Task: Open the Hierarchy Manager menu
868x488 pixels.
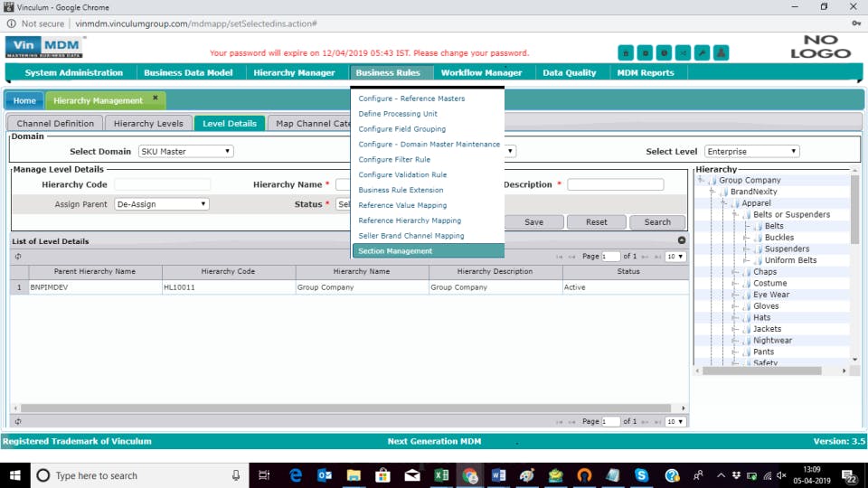Action: point(294,72)
